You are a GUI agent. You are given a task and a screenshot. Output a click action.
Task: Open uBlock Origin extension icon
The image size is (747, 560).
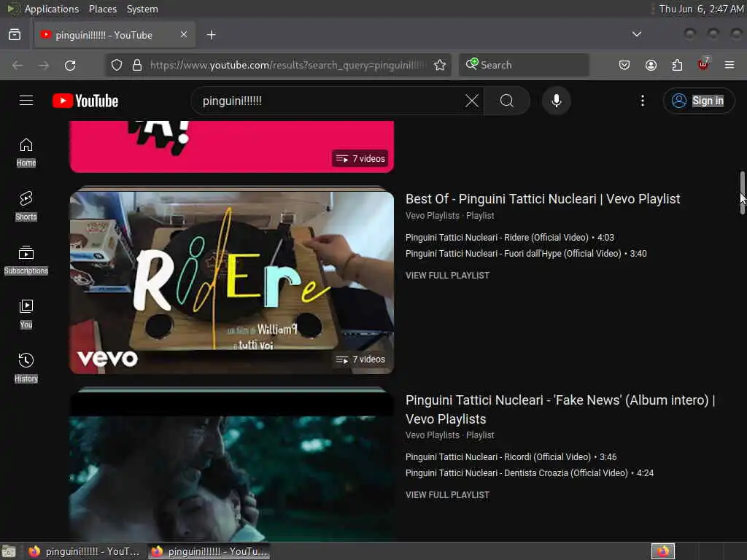tap(703, 64)
